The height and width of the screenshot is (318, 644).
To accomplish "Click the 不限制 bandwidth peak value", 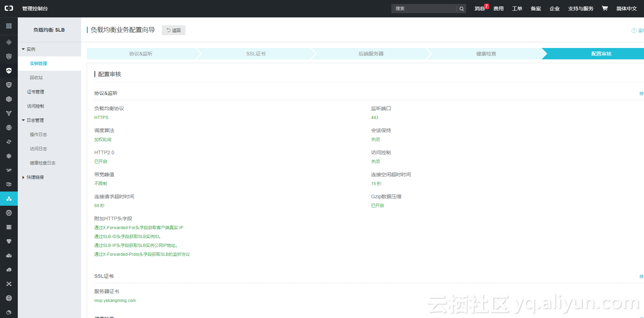I will (101, 184).
